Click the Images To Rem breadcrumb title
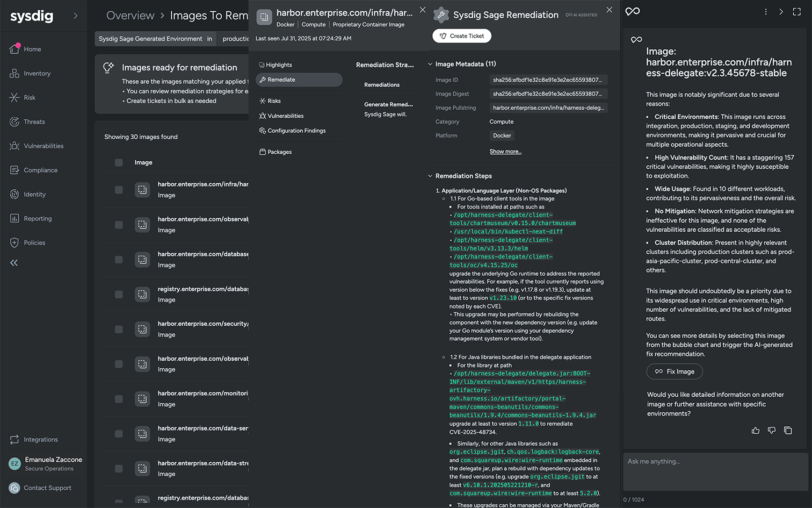Viewport: 812px width, 508px height. click(209, 16)
